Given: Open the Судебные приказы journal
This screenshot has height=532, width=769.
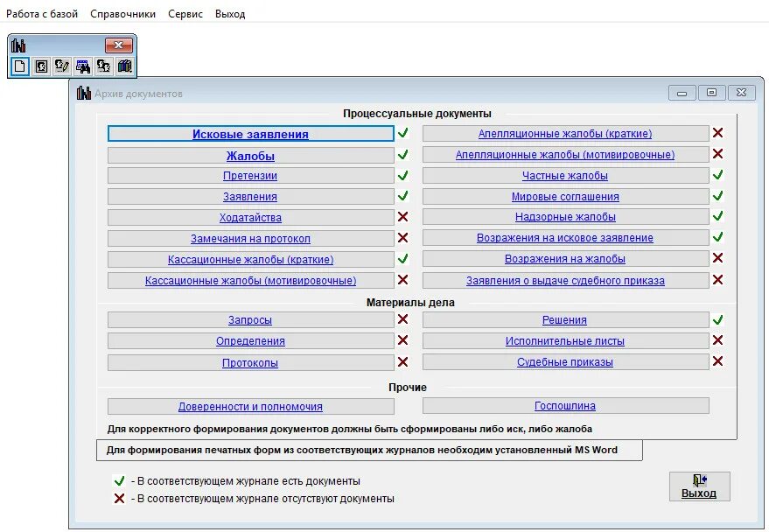Looking at the screenshot, I should [x=565, y=362].
